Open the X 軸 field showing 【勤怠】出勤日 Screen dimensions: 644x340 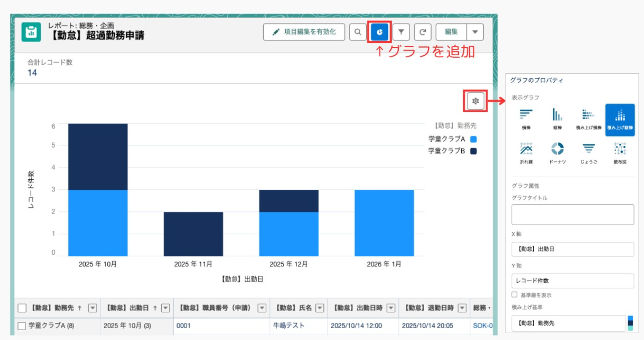click(x=573, y=249)
